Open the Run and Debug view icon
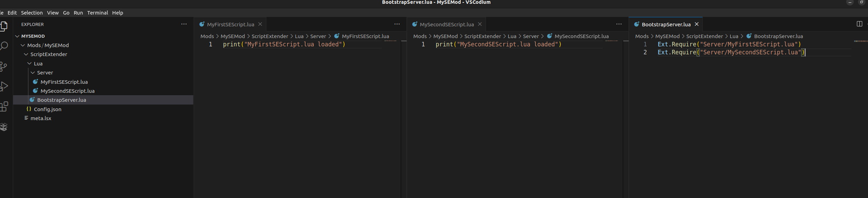The image size is (868, 198). [3, 86]
